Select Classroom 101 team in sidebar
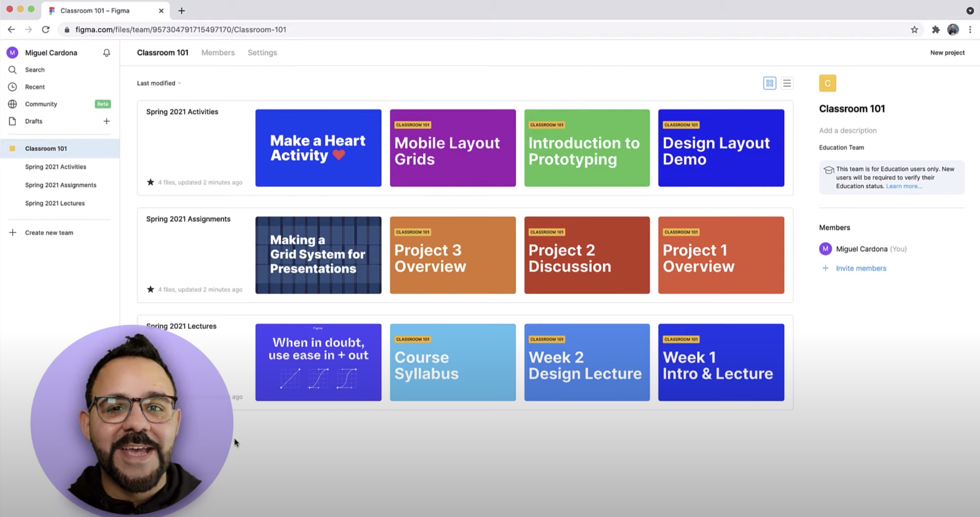 pos(60,148)
